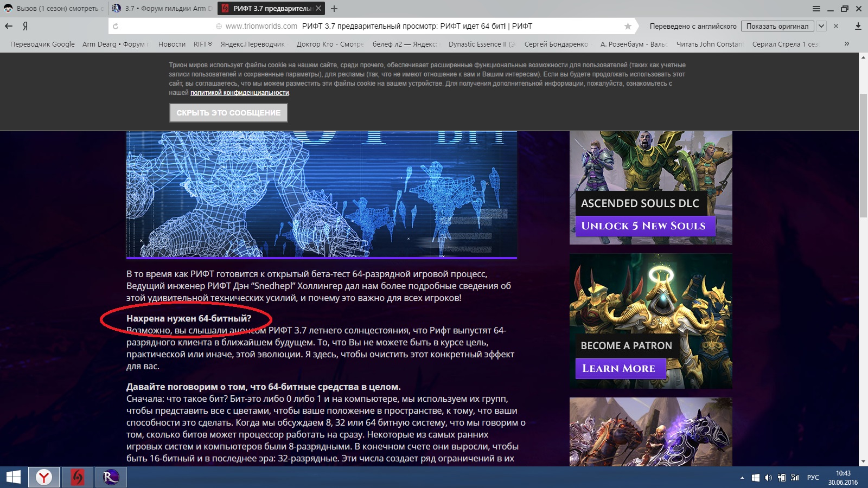Image resolution: width=868 pixels, height=488 pixels.
Task: Open the browser hamburger menu
Action: coord(816,9)
